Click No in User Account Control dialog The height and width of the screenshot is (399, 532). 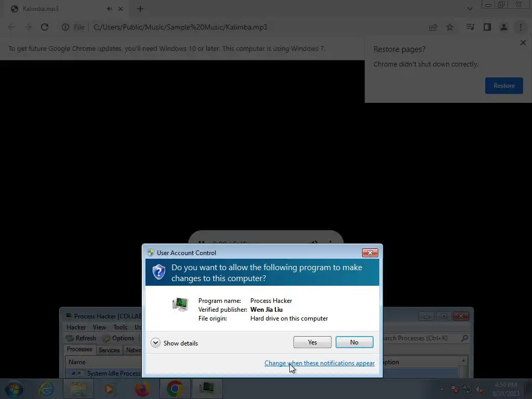tap(354, 342)
